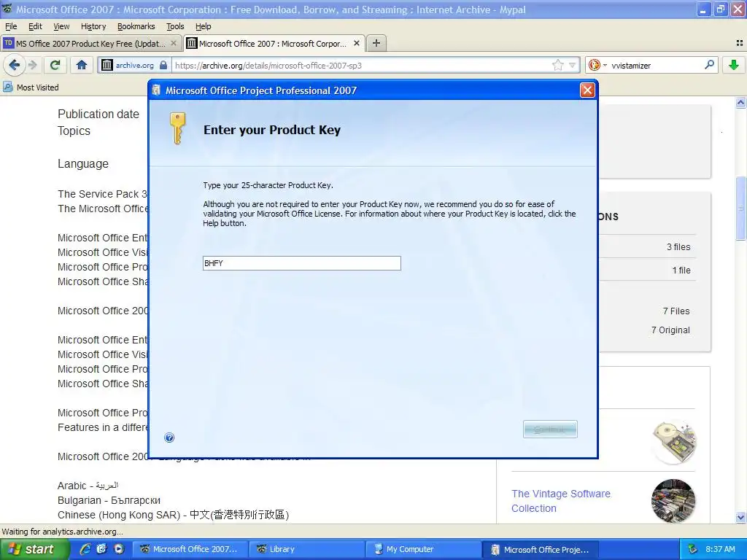The width and height of the screenshot is (747, 560).
Task: Click the page scrollbar down arrow
Action: click(x=741, y=517)
